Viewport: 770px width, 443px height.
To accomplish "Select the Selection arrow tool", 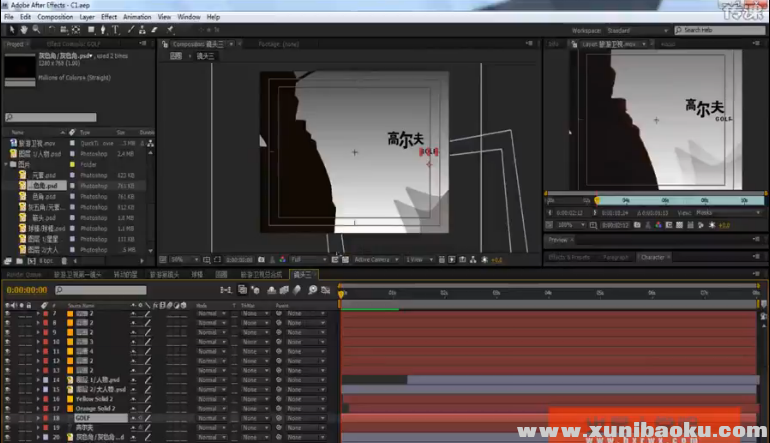I will click(x=9, y=29).
